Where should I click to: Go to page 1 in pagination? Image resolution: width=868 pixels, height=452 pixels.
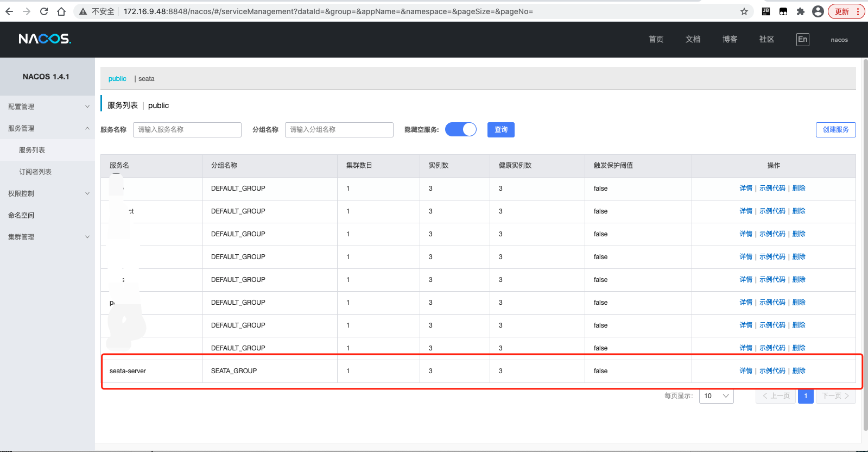click(806, 396)
